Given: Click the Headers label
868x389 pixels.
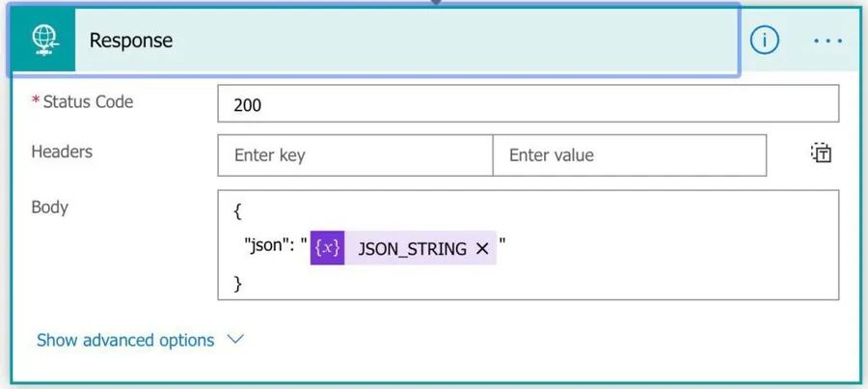Looking at the screenshot, I should coord(62,153).
